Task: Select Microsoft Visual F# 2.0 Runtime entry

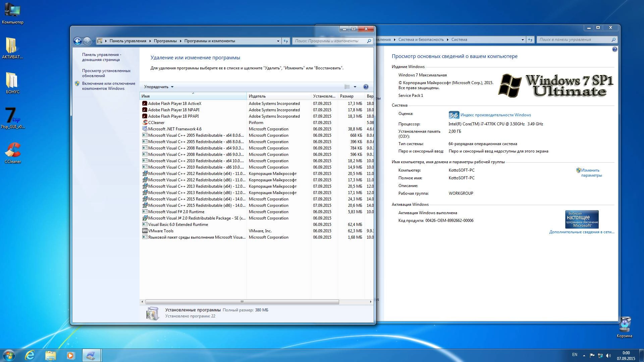Action: click(x=257, y=212)
